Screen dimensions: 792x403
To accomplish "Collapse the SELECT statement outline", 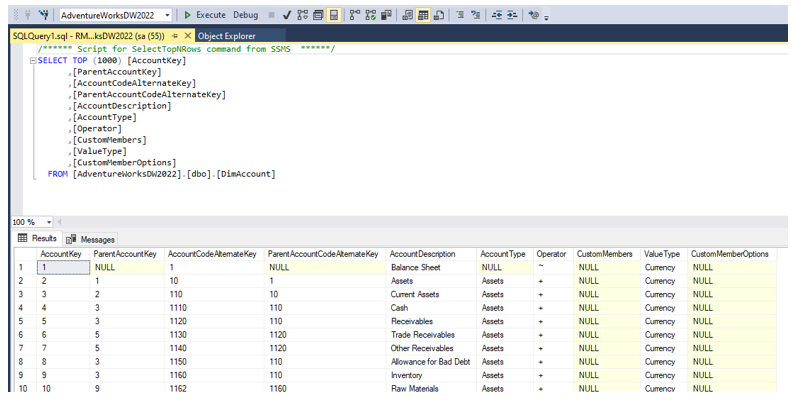I will point(33,60).
